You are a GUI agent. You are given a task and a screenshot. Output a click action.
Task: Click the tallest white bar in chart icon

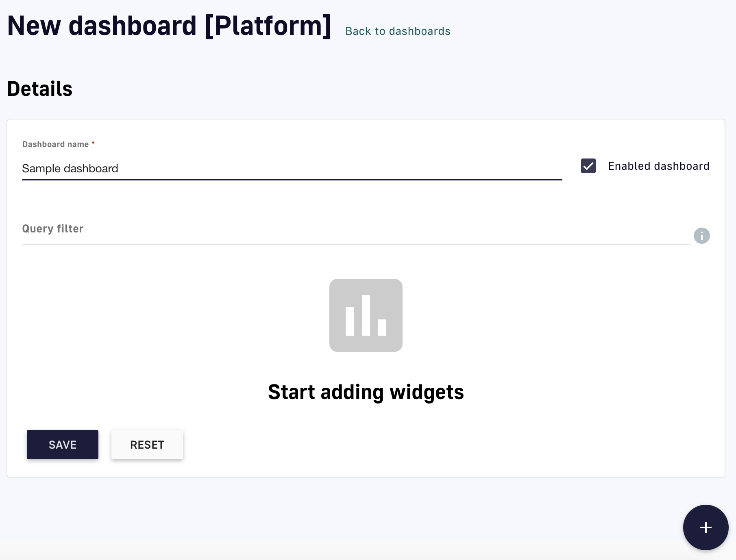coord(366,315)
